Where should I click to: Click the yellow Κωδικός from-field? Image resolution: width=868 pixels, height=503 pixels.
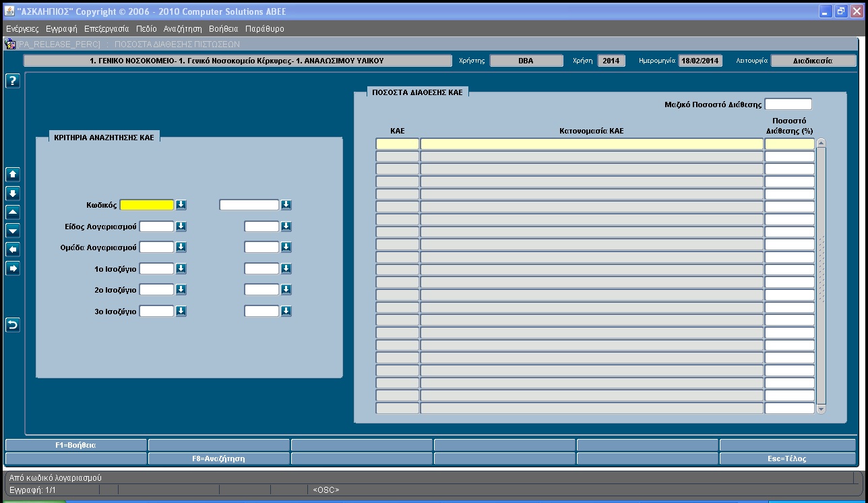click(147, 205)
